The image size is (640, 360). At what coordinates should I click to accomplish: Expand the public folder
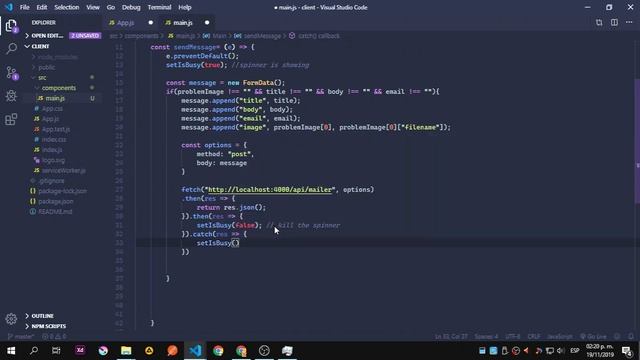click(47, 67)
